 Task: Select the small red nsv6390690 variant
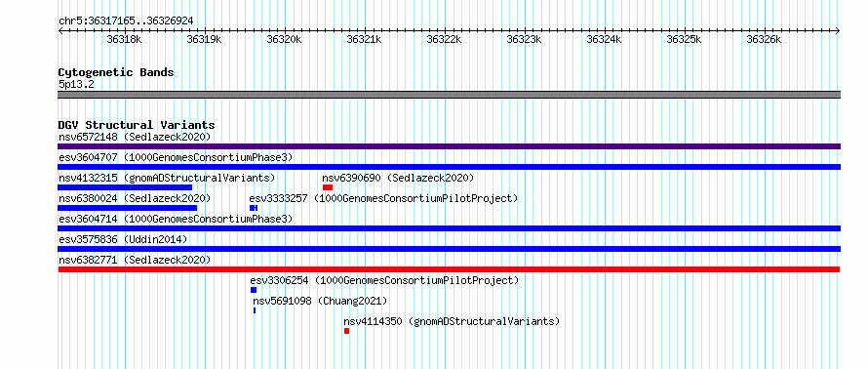click(328, 187)
